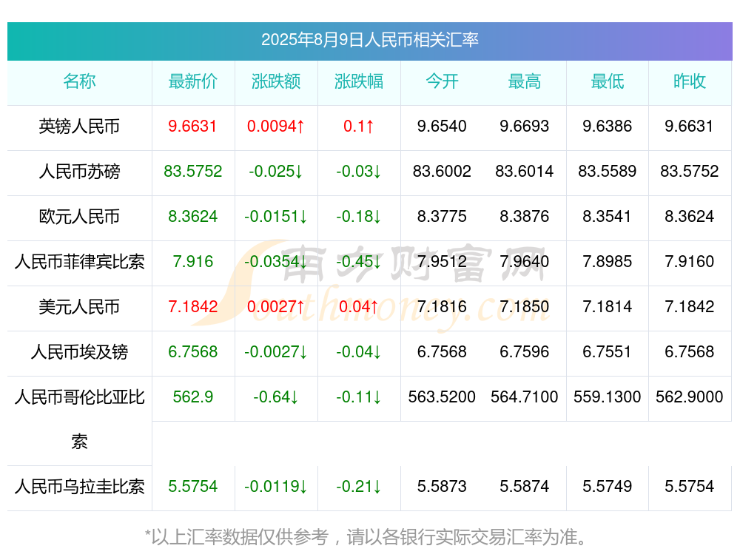
Task: Click the 涨跌幅 column header
Action: click(359, 81)
